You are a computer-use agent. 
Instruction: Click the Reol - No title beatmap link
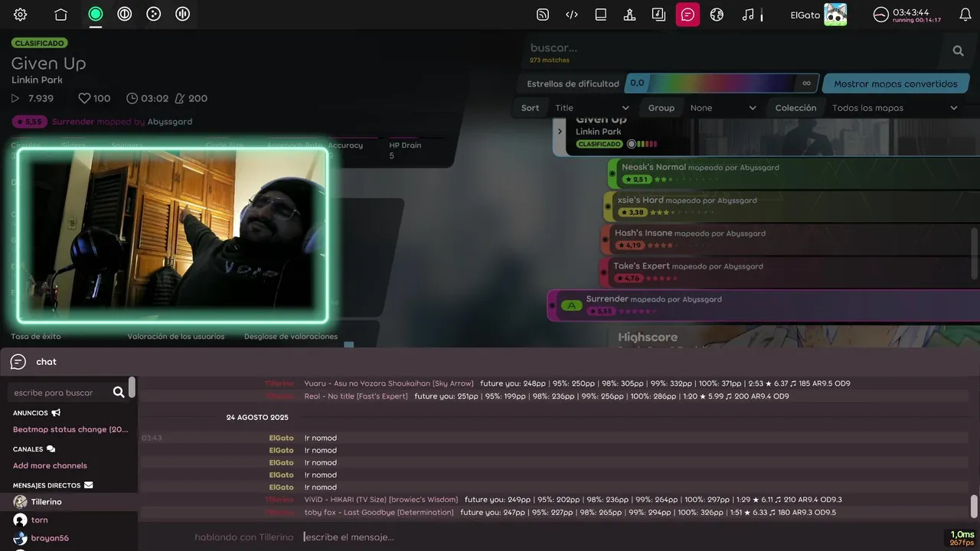(356, 396)
